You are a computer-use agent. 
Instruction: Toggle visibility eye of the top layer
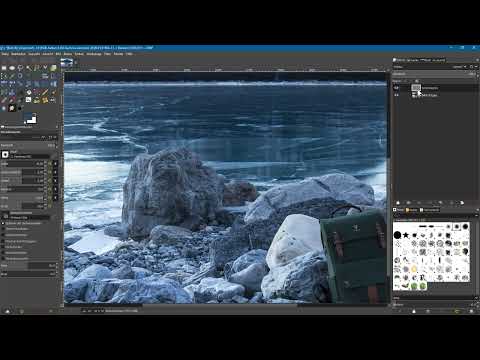coord(396,88)
